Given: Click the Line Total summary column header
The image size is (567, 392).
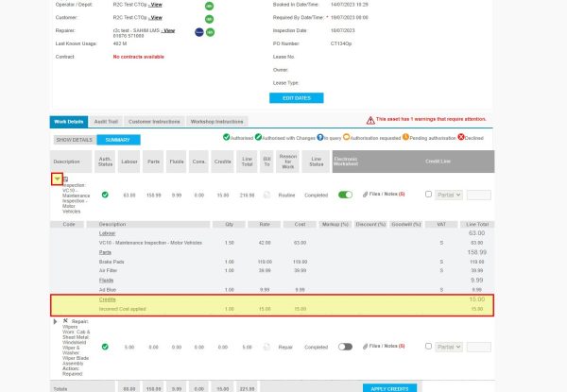Looking at the screenshot, I should (x=247, y=162).
